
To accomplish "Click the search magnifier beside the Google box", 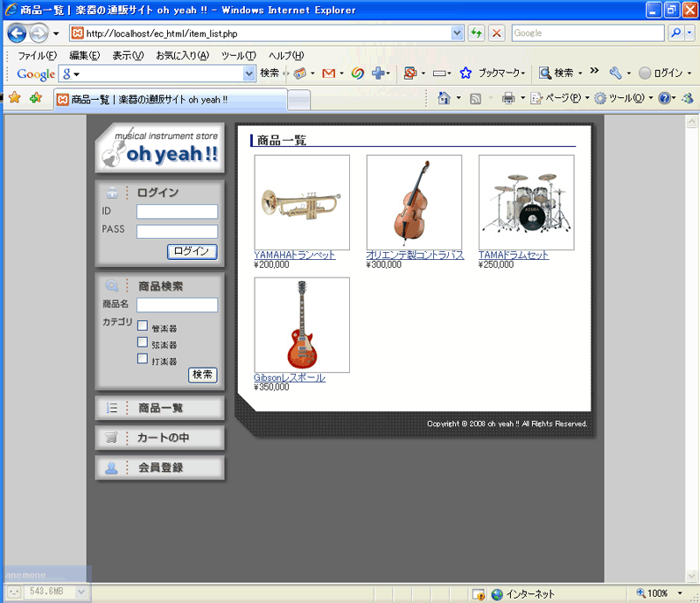I will pyautogui.click(x=675, y=33).
